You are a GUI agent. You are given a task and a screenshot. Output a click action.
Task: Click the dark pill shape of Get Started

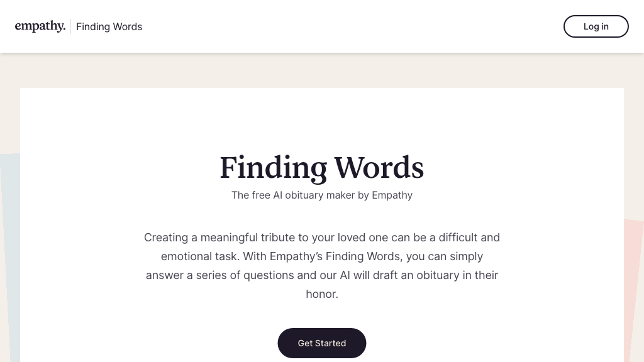coord(322,343)
